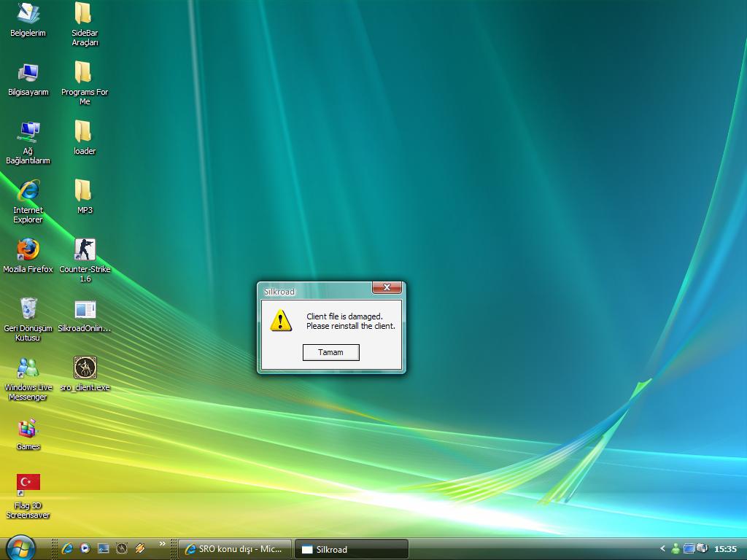Close the Silkroad error dialog
The image size is (747, 560).
(x=387, y=287)
